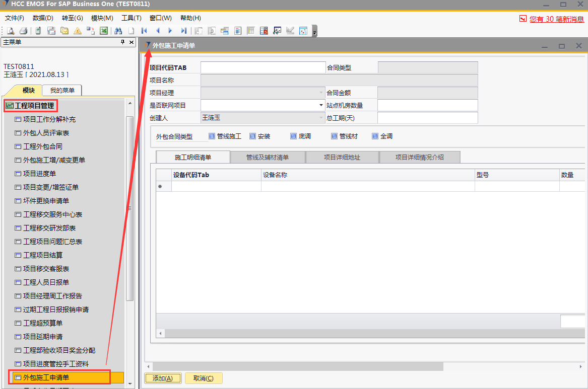Click the 项目代码TAB input field
This screenshot has width=588, height=389.
click(x=263, y=67)
